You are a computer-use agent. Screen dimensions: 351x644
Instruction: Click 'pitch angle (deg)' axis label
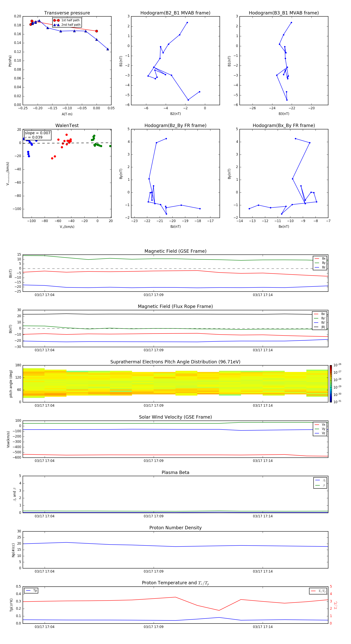[11, 384]
